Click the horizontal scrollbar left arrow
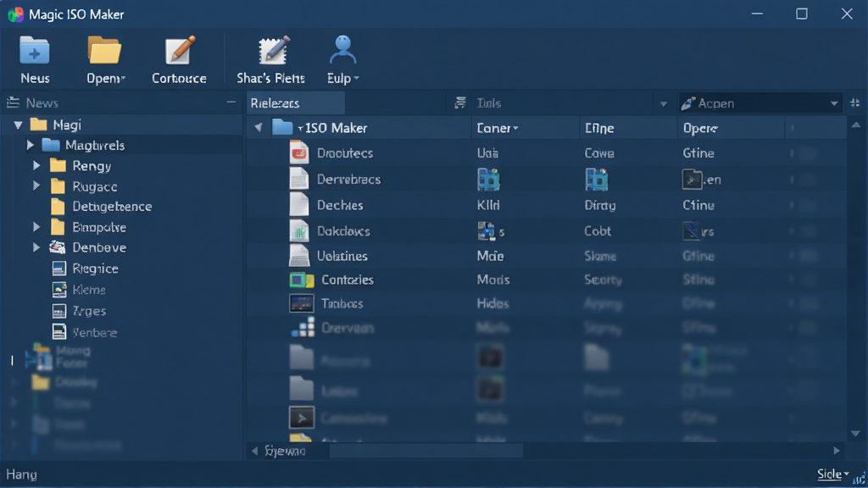 click(x=254, y=451)
